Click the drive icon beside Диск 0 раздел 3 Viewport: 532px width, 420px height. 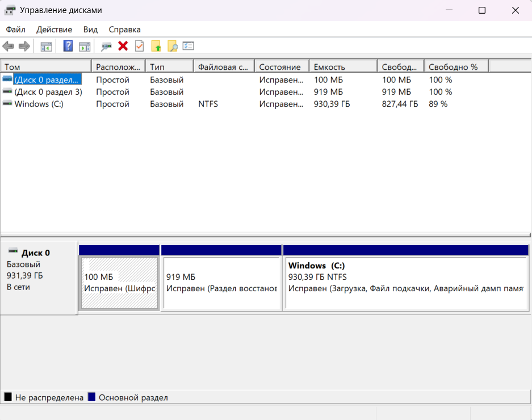[x=7, y=91]
